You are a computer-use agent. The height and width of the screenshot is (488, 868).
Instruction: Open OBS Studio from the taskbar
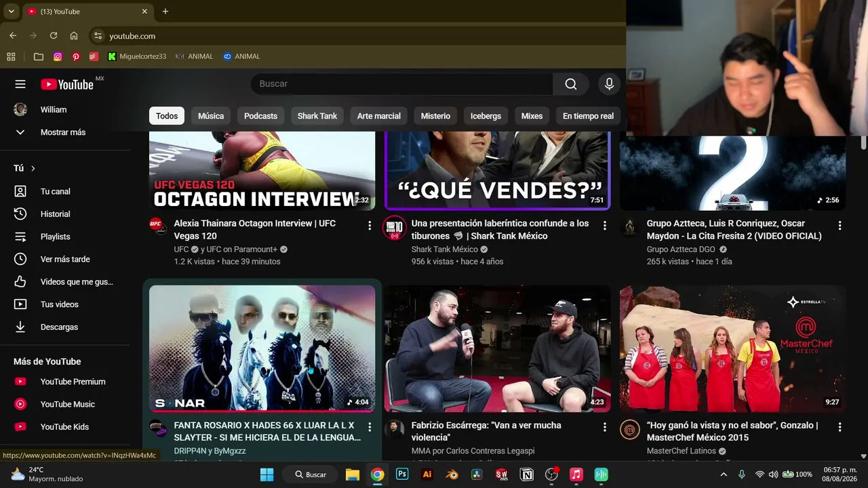(x=551, y=474)
